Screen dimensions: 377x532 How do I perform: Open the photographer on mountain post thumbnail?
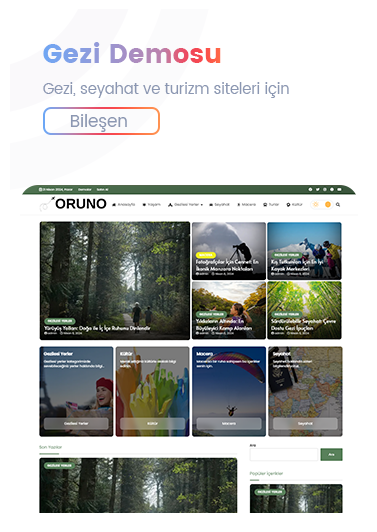point(229,251)
